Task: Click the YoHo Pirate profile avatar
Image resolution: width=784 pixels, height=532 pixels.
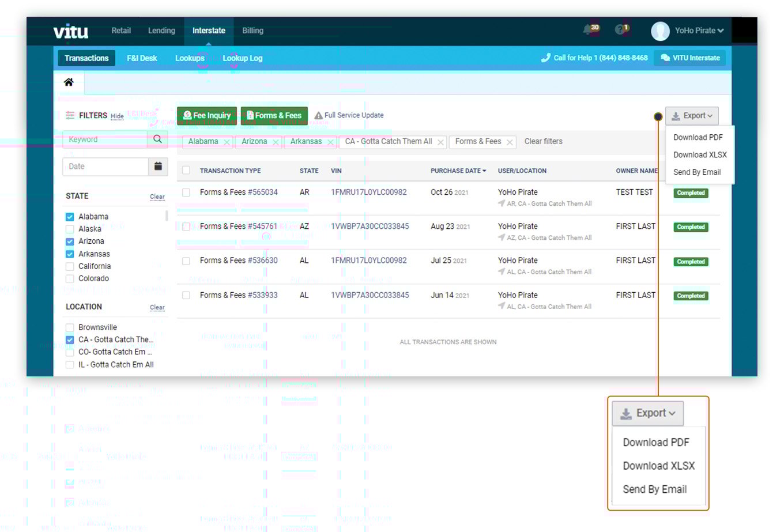Action: tap(660, 31)
